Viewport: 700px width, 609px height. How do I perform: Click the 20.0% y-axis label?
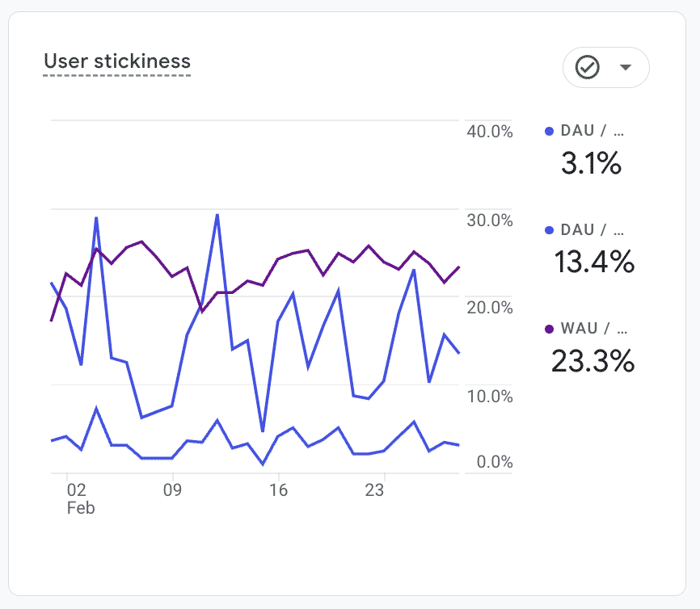pyautogui.click(x=490, y=308)
